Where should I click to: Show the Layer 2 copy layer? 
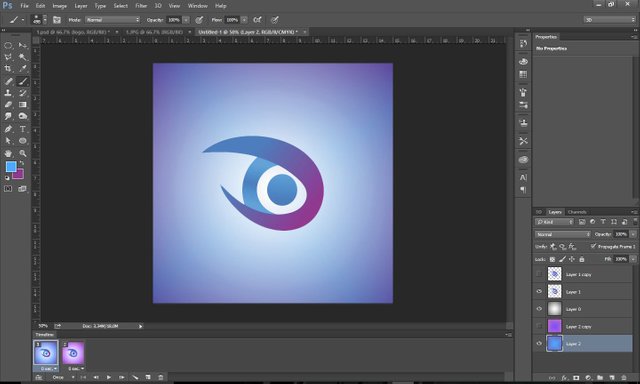(539, 326)
